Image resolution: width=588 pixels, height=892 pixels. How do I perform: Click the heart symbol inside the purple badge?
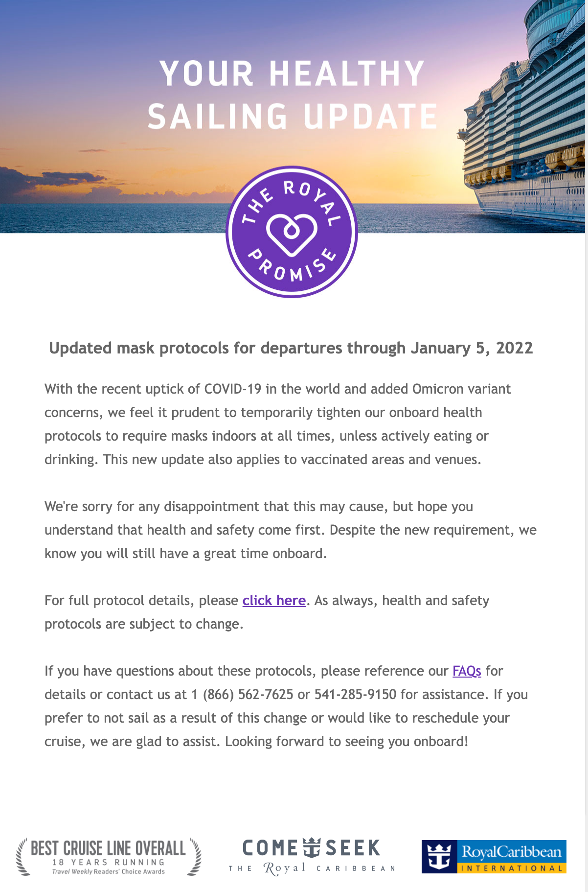click(x=292, y=233)
